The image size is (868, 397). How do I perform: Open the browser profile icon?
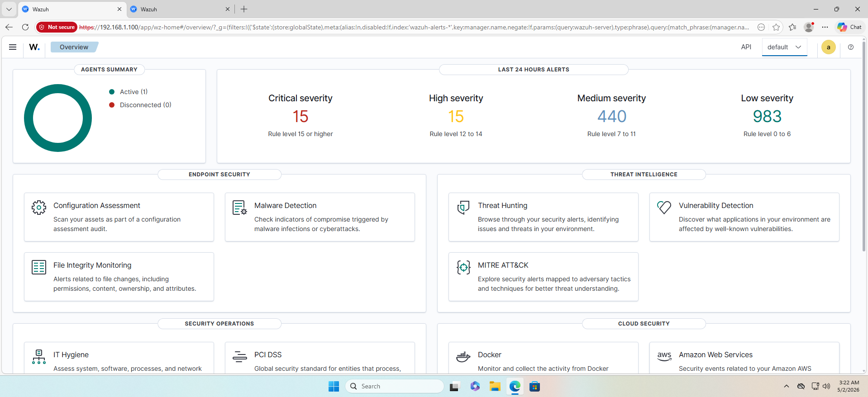809,27
